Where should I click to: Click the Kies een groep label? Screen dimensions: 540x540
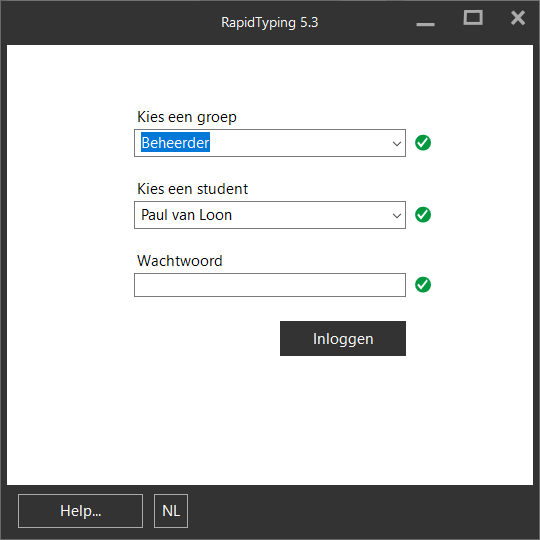click(187, 117)
